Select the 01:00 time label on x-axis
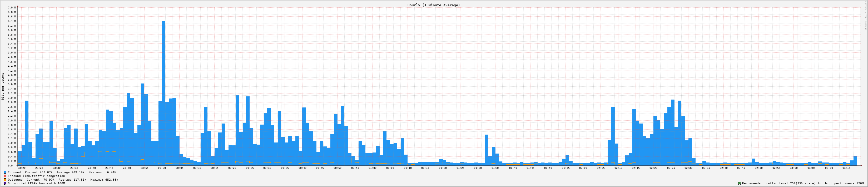868x187 pixels. pos(372,168)
